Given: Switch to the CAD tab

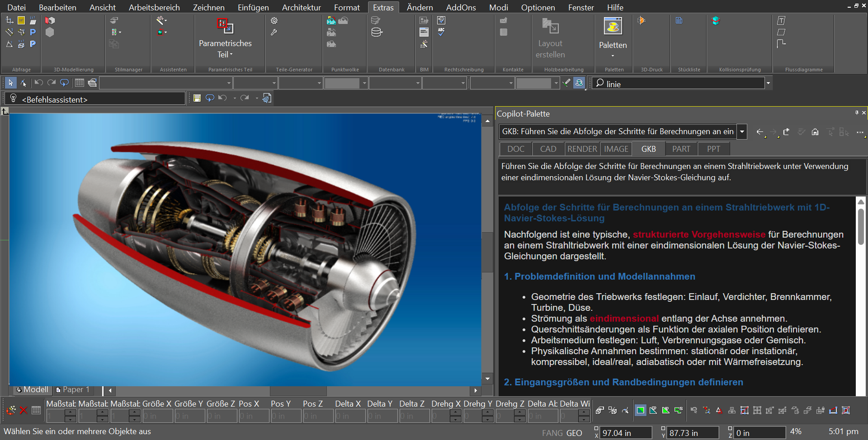Looking at the screenshot, I should (548, 149).
